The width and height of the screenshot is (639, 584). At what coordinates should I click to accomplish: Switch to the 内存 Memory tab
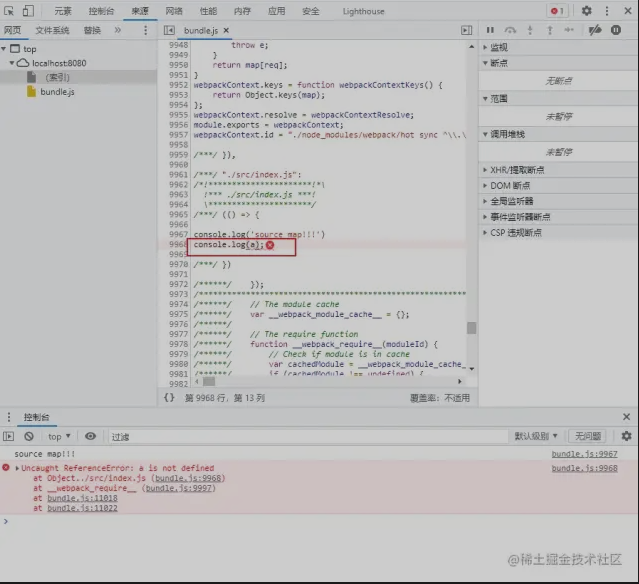click(242, 11)
